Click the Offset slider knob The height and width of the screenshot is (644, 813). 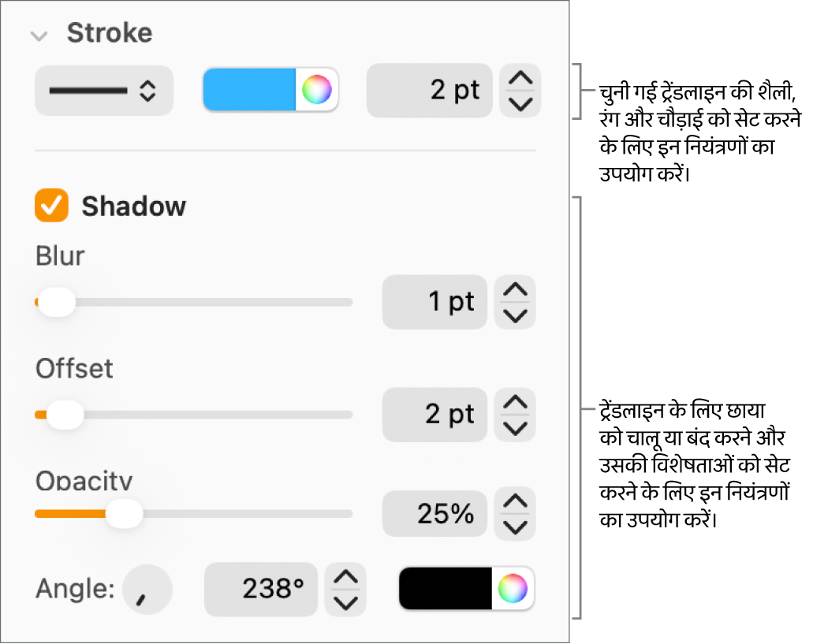65,415
